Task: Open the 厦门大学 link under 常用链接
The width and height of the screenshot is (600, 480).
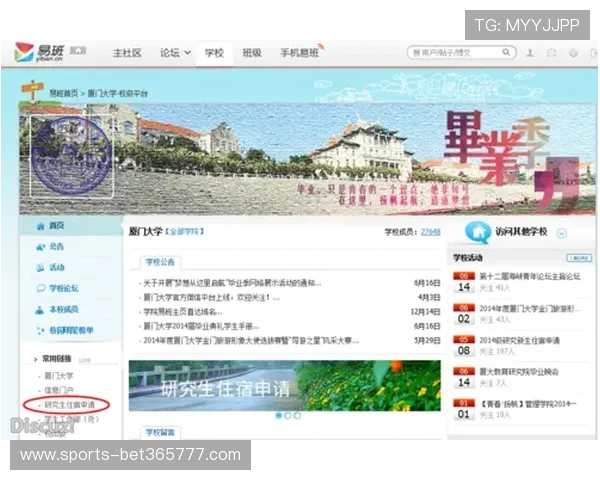Action: 59,376
